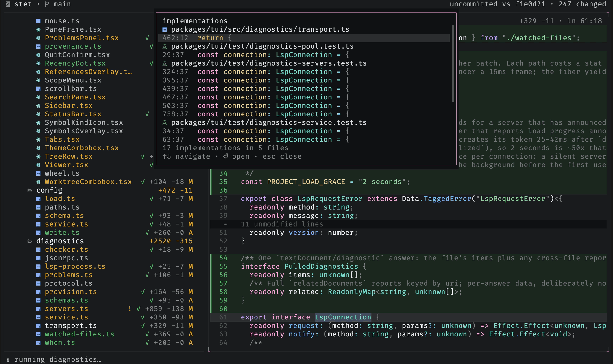613x364 pixels.
Task: Click the esc close hint in the popup
Action: point(282,156)
